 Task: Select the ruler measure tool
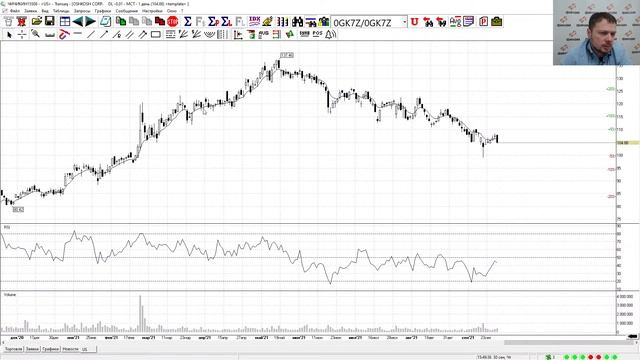click(x=50, y=35)
